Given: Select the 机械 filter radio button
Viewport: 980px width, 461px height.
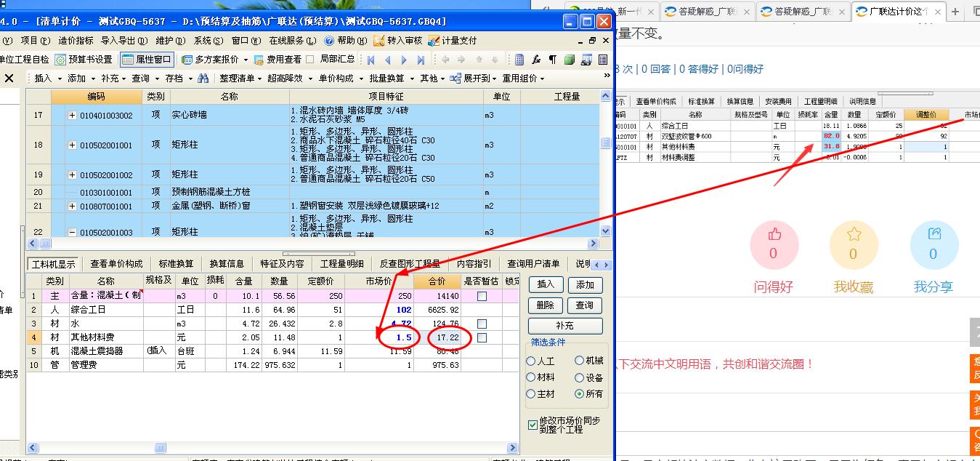Looking at the screenshot, I should click(x=579, y=361).
